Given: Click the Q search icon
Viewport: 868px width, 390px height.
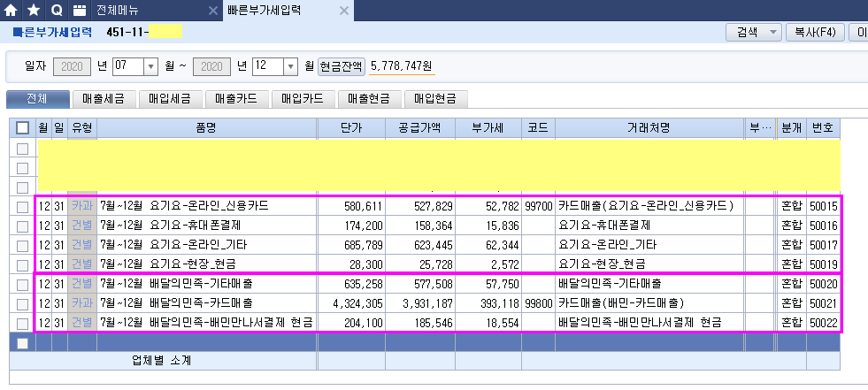Looking at the screenshot, I should (57, 11).
